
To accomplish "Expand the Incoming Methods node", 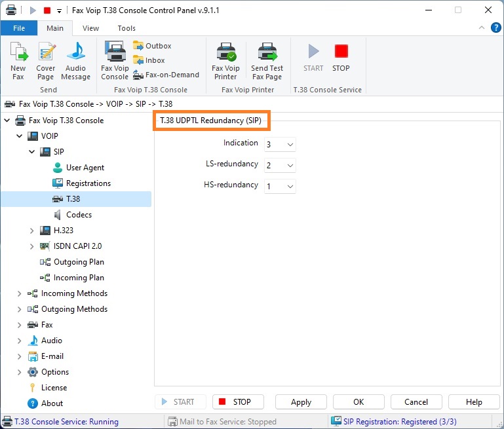I will coord(19,293).
